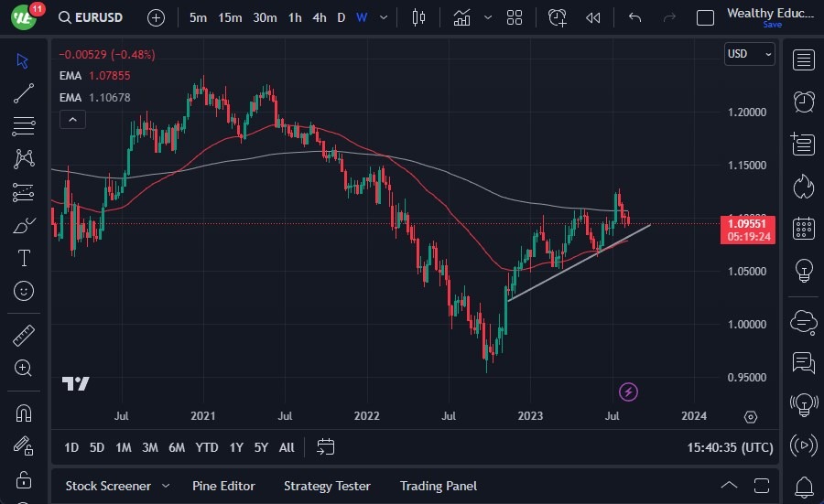Toggle lock all drawing tools
This screenshot has height=504, width=824.
pyautogui.click(x=24, y=479)
